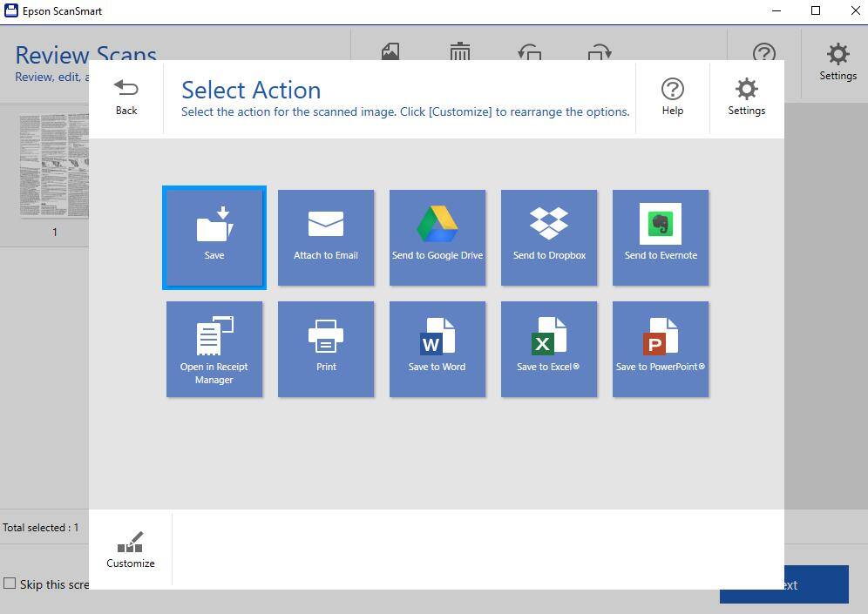
Task: Open Help in Select Action dialog
Action: click(673, 97)
